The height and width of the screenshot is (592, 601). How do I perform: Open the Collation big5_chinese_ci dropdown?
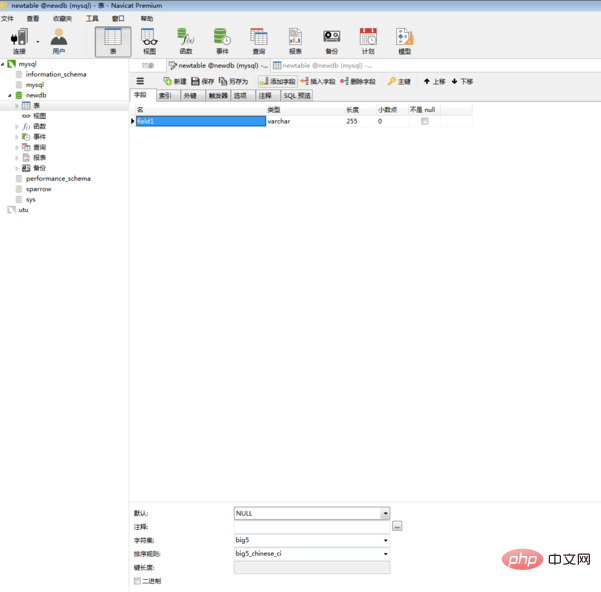pos(386,554)
